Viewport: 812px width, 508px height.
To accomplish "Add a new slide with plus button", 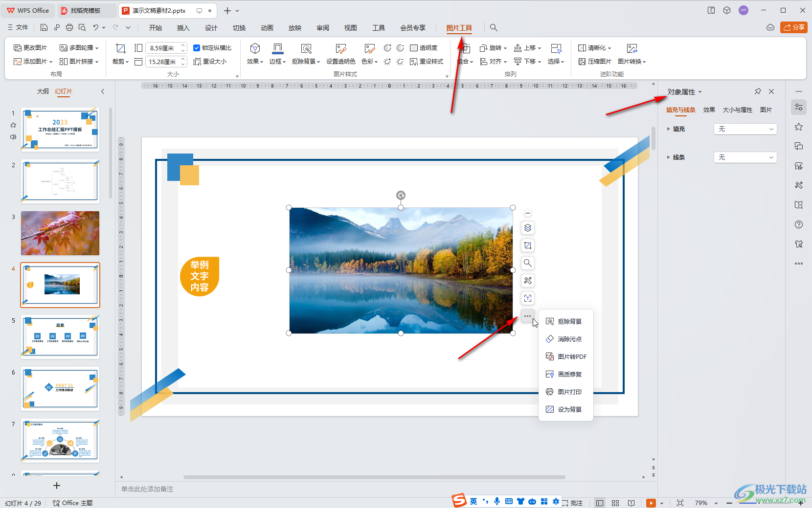I will pos(57,486).
